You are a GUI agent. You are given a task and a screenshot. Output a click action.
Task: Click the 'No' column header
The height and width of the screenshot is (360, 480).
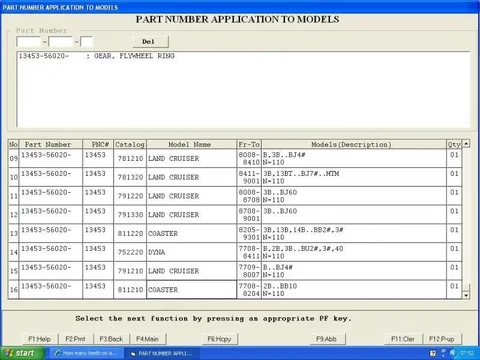tap(14, 144)
